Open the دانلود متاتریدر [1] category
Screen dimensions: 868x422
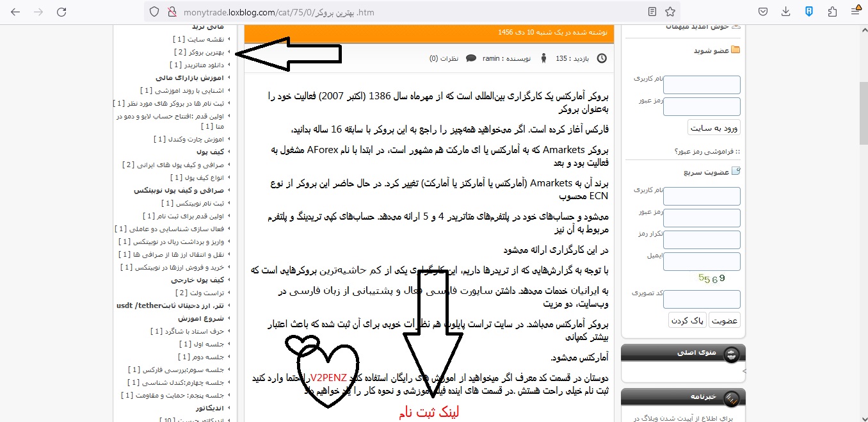point(197,65)
